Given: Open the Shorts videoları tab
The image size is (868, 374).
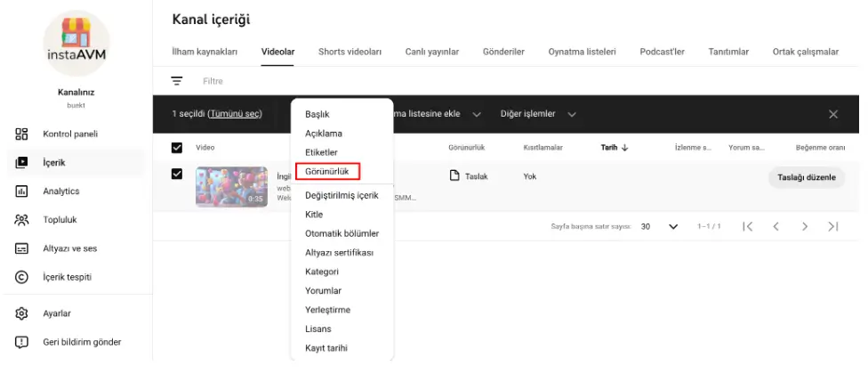Looking at the screenshot, I should click(350, 52).
